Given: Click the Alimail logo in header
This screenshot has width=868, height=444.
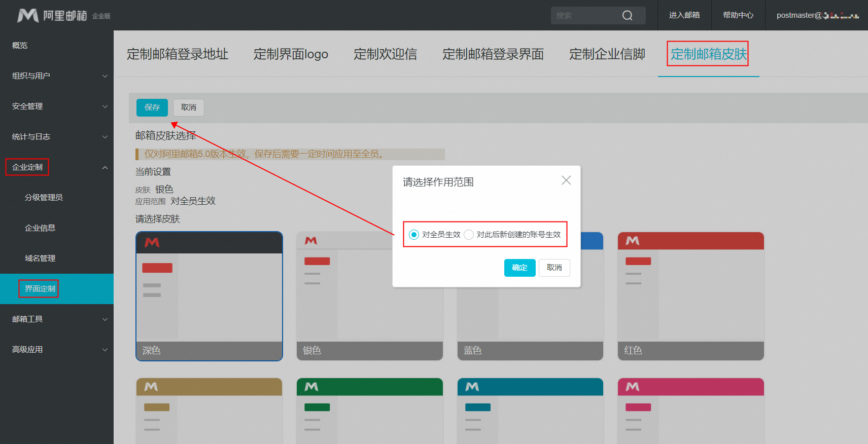Looking at the screenshot, I should pos(63,16).
